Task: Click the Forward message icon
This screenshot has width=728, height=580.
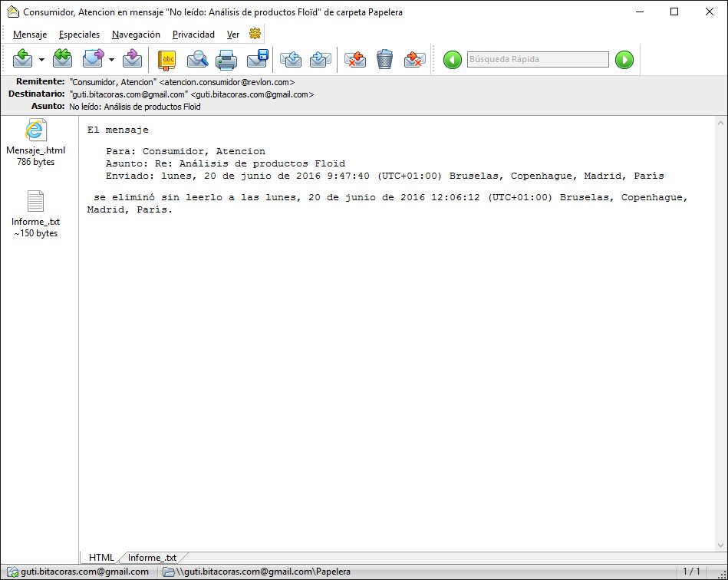Action: (x=94, y=59)
